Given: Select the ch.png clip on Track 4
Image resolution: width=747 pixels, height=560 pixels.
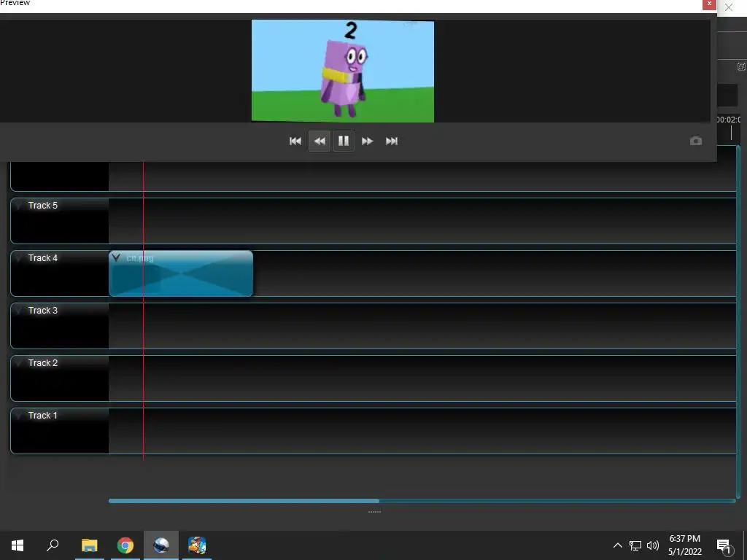Looking at the screenshot, I should pos(181,273).
